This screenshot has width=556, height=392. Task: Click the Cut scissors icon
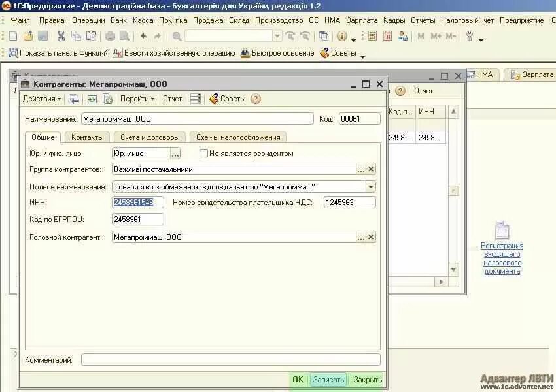pos(61,36)
